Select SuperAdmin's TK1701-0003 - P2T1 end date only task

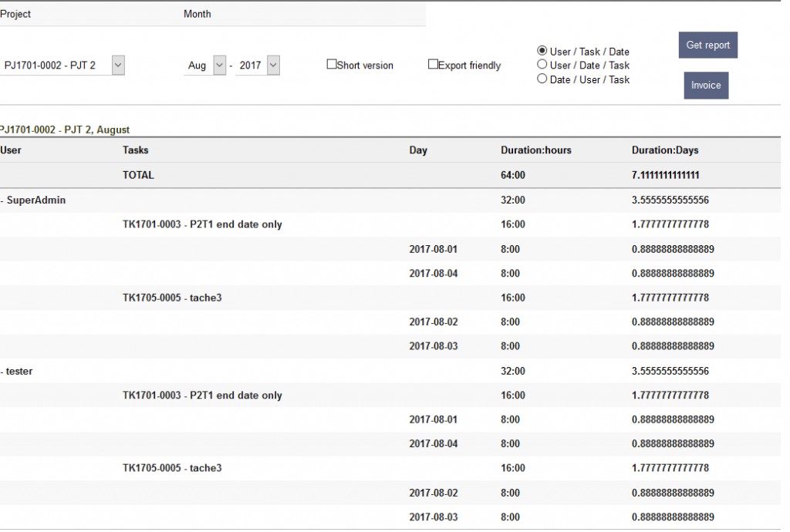202,224
